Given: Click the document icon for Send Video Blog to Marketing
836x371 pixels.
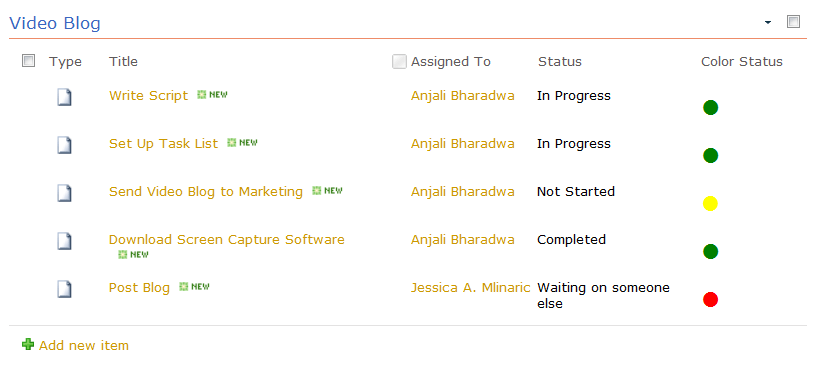Looking at the screenshot, I should point(65,193).
